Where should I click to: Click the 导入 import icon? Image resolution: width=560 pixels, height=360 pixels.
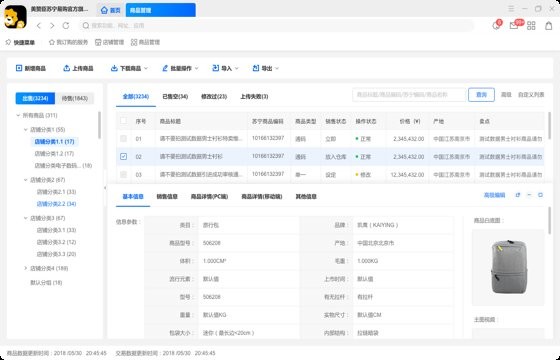(215, 68)
